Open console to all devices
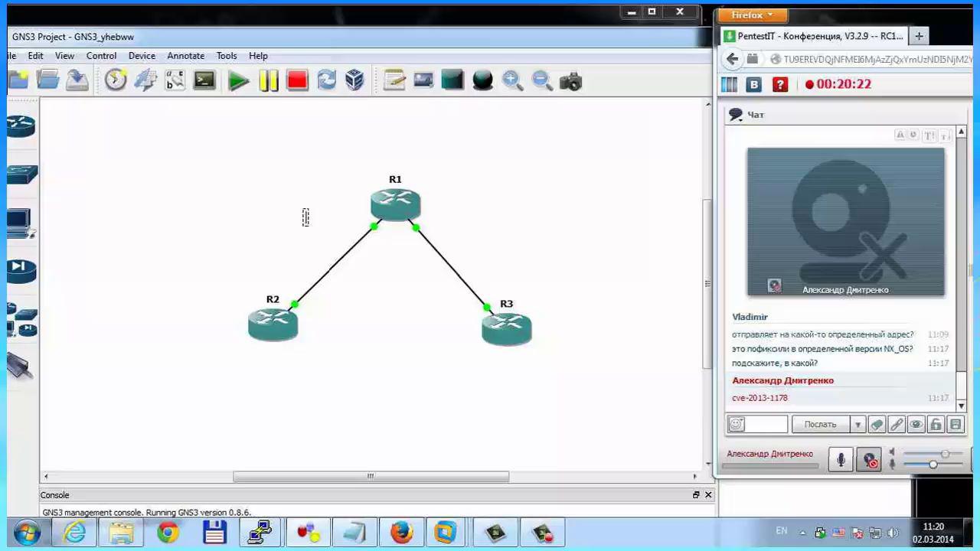The width and height of the screenshot is (980, 551). click(204, 80)
